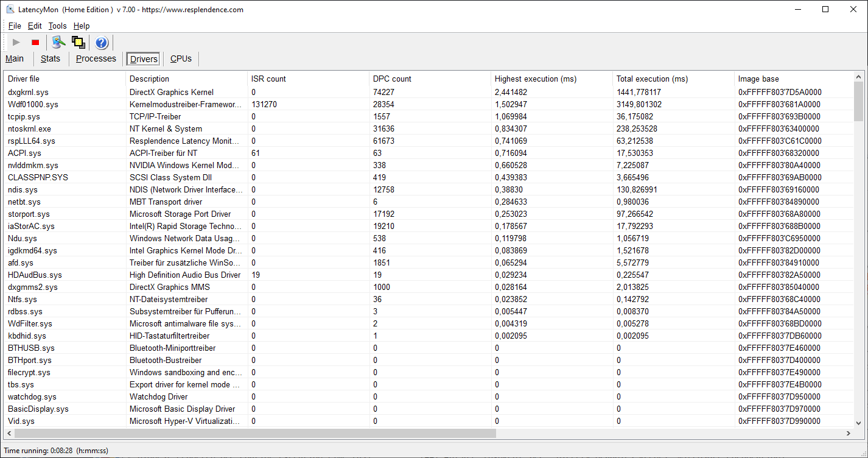Select the Wdf01000.sys driver row
The image size is (868, 458).
click(x=429, y=104)
